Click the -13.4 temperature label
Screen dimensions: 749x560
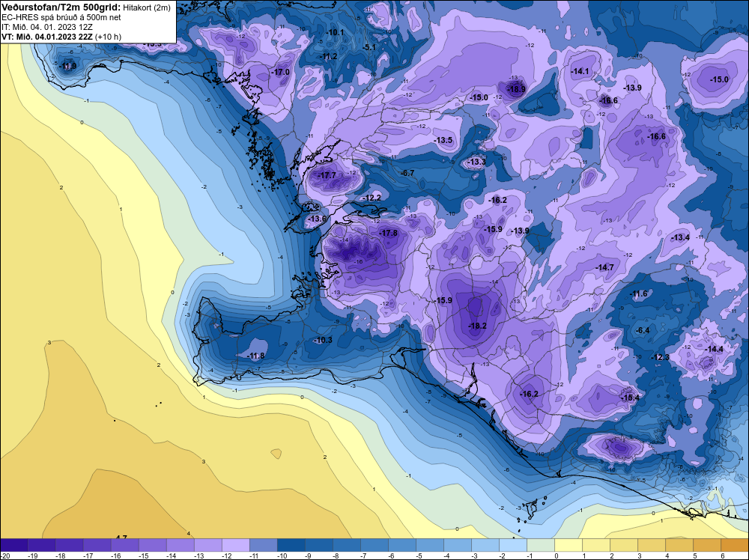(680, 237)
